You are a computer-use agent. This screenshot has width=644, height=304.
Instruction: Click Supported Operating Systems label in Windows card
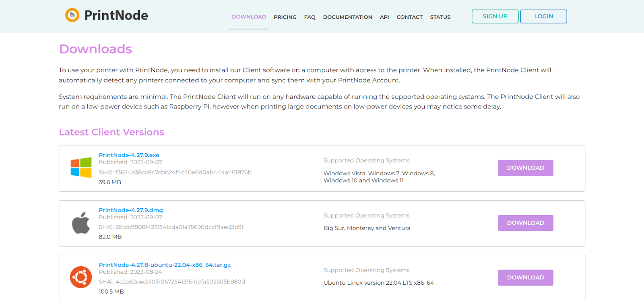point(367,160)
